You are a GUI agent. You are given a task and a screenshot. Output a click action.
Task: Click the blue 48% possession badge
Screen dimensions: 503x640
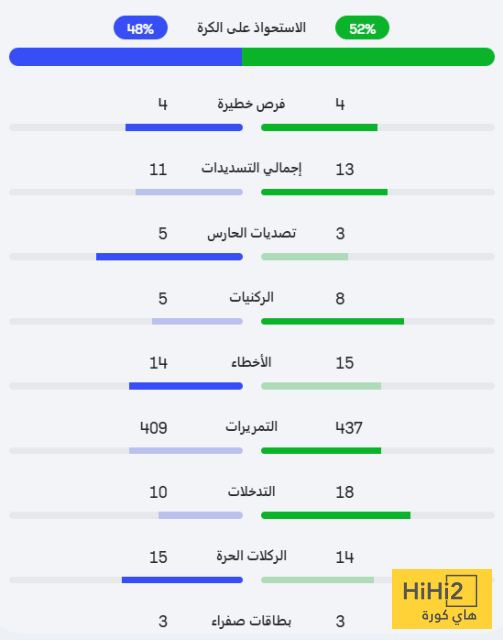[140, 28]
